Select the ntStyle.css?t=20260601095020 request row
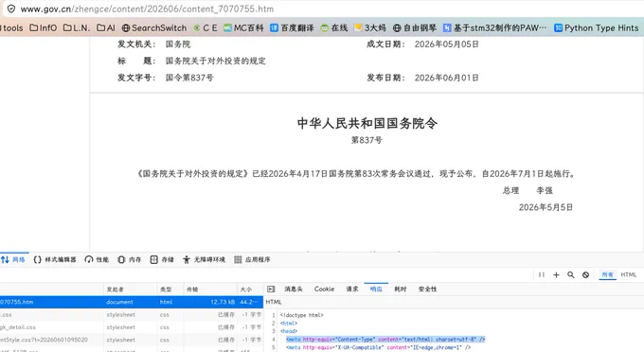 pyautogui.click(x=132, y=340)
